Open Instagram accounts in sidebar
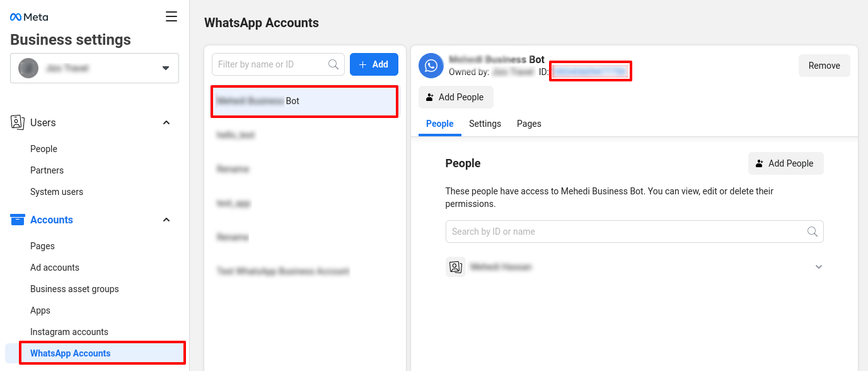The height and width of the screenshot is (371, 868). [69, 332]
